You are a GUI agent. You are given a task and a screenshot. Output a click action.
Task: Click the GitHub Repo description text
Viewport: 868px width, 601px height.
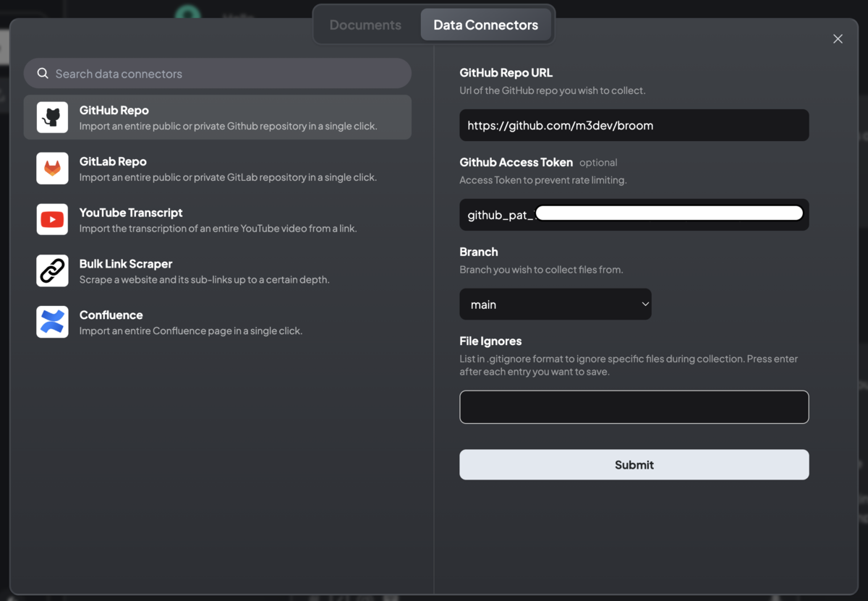pyautogui.click(x=228, y=127)
